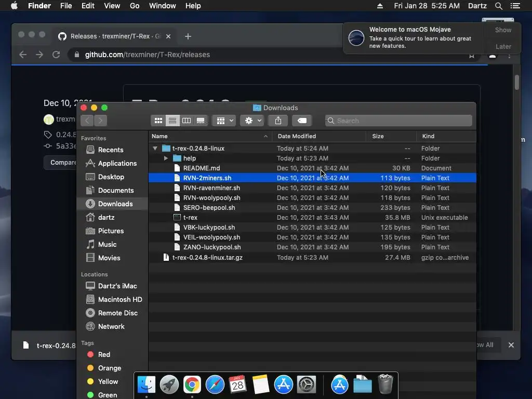Select the Red tag
This screenshot has height=399, width=532.
click(112, 354)
